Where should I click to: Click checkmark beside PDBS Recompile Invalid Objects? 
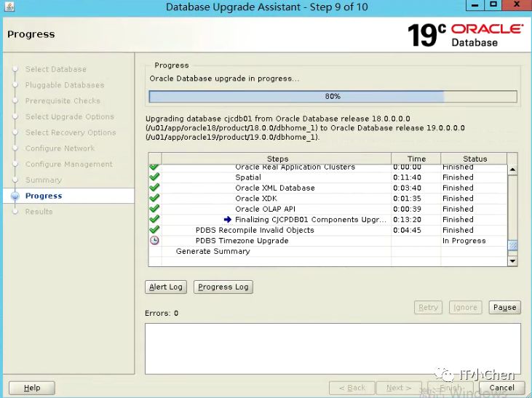(x=154, y=229)
